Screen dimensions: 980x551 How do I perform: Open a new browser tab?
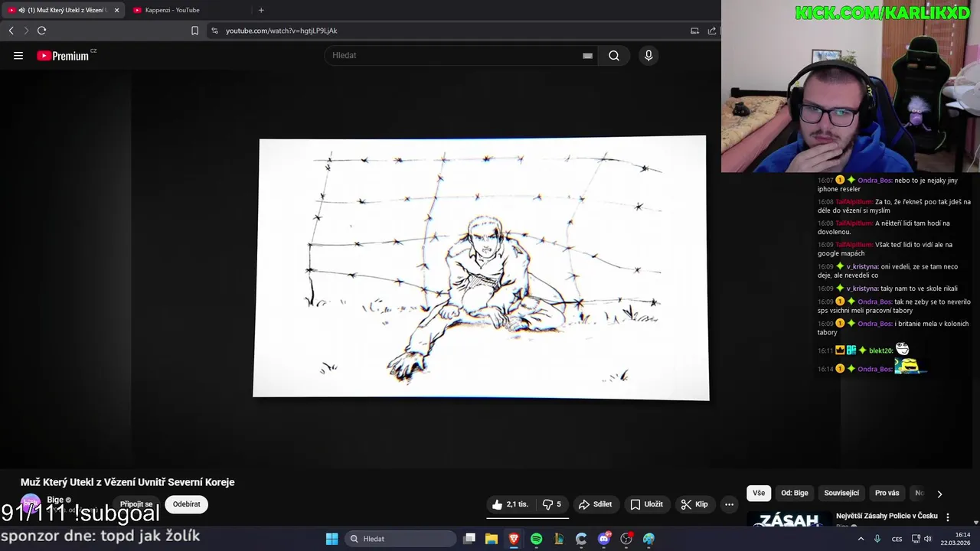coord(261,10)
